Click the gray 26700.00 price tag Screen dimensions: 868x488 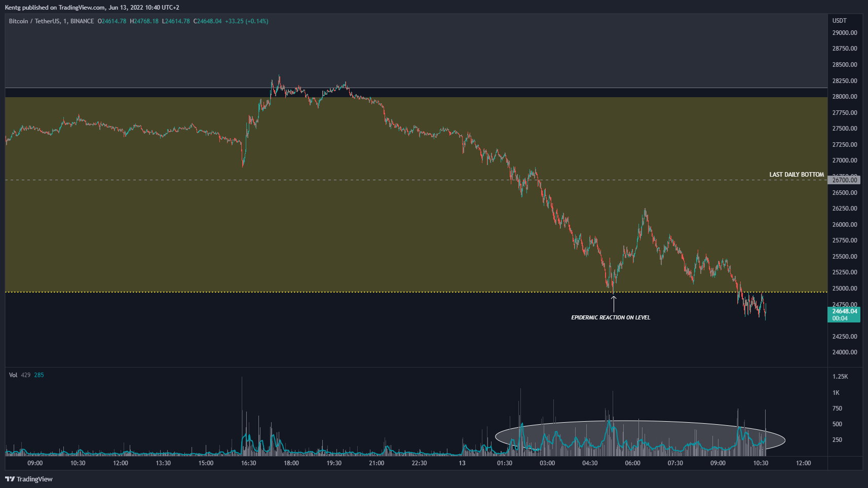[845, 180]
